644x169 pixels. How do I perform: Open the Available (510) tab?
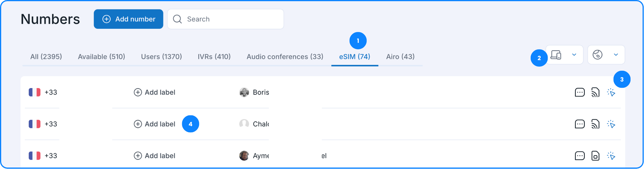pos(101,57)
